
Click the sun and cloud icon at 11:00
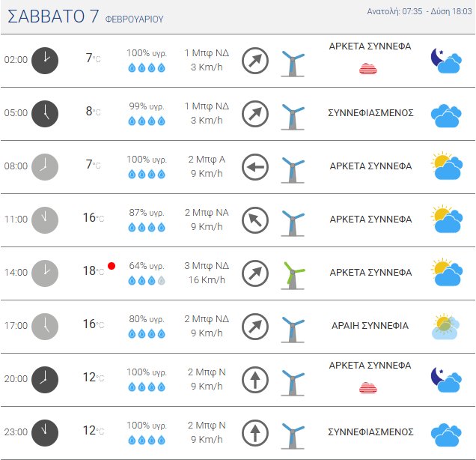pyautogui.click(x=445, y=220)
